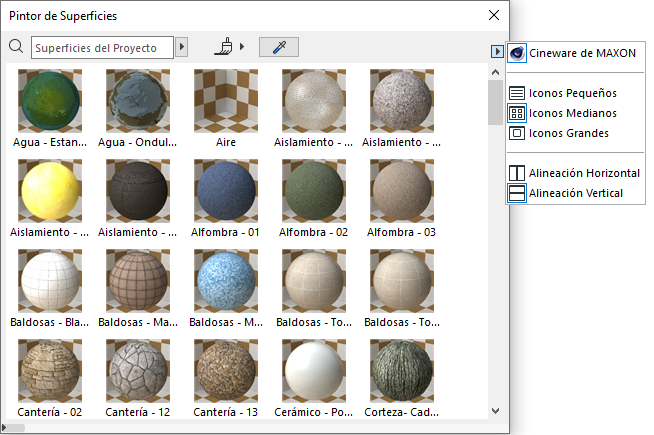The image size is (654, 435).
Task: Select the 'Agua - Ondul...' surface thumbnail
Action: (138, 101)
